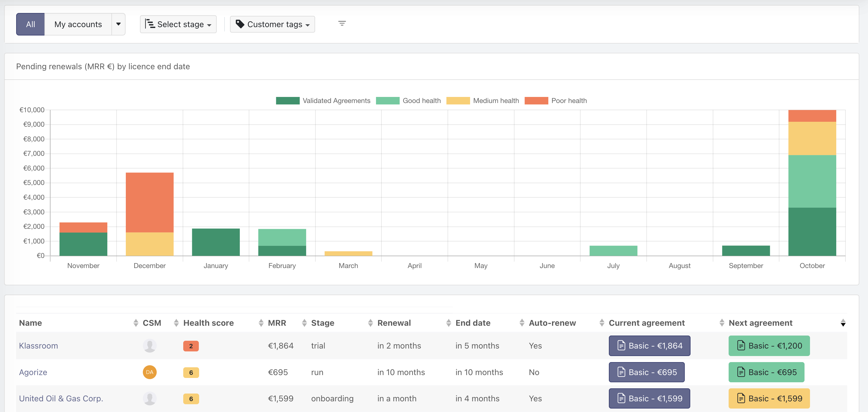Click the December poor health bar segment
This screenshot has width=868, height=412.
[149, 202]
